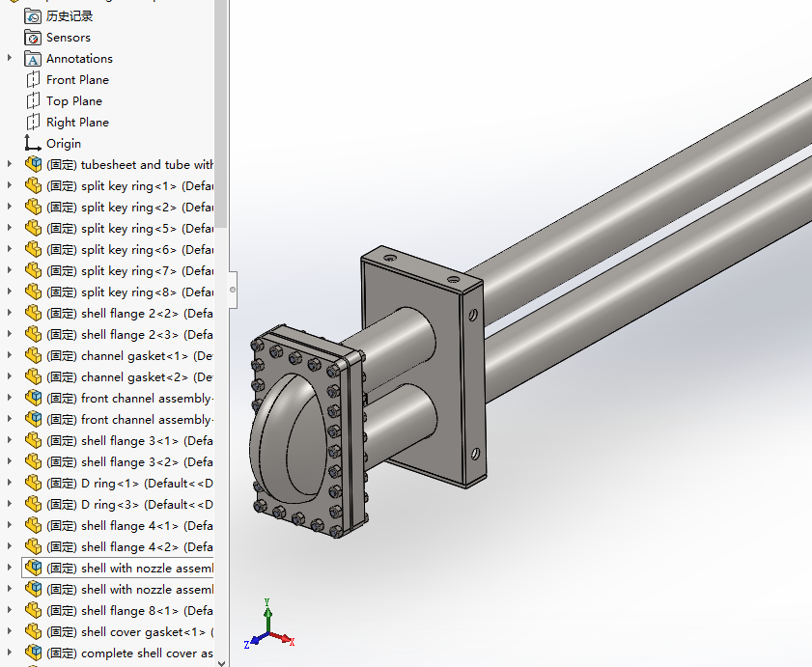The width and height of the screenshot is (812, 667).
Task: Expand the split key ring<2> node
Action: (10, 207)
